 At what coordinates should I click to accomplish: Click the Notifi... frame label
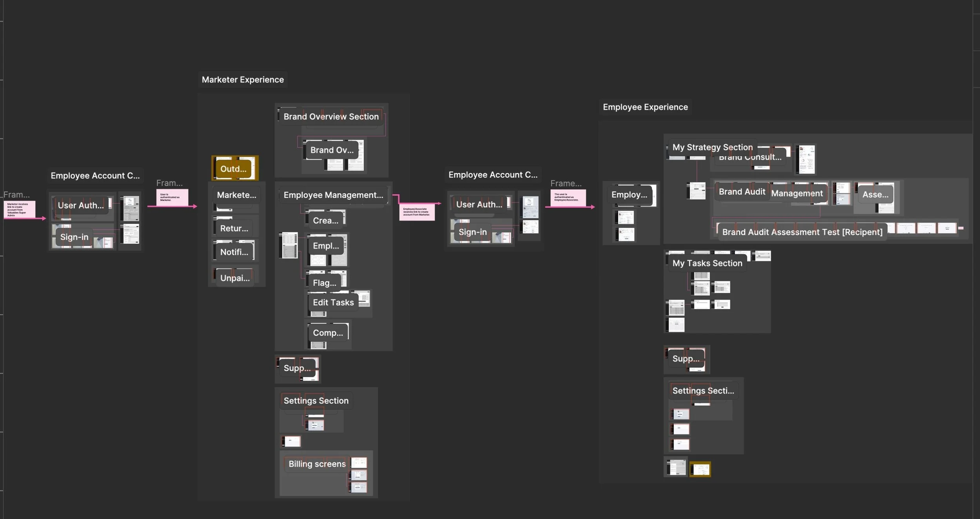234,252
